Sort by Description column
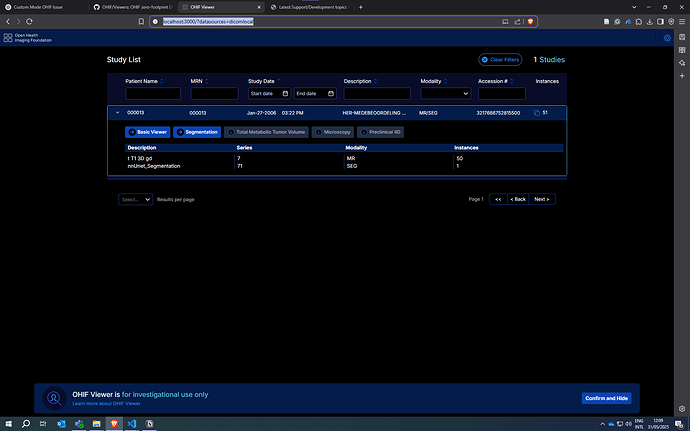This screenshot has width=690, height=431. tap(360, 81)
